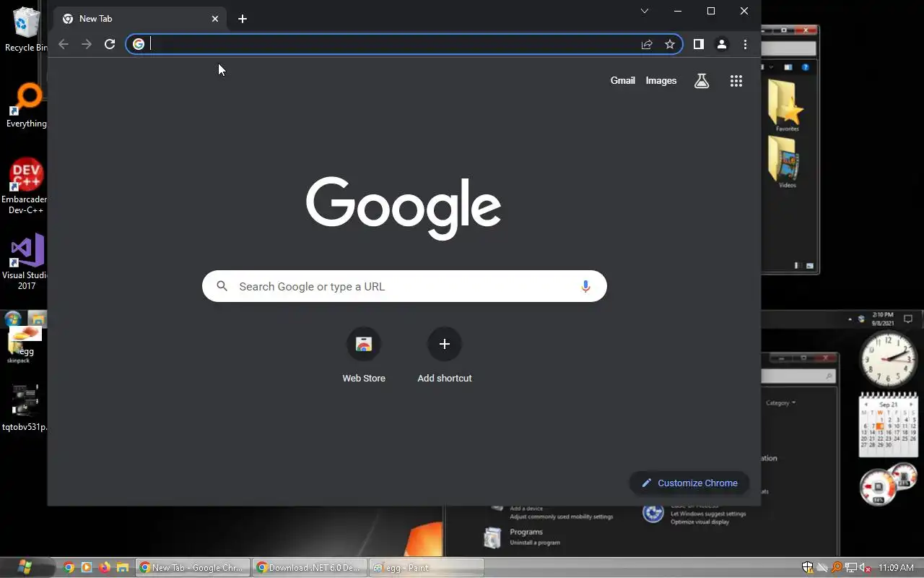Open the Search Labs flask icon
This screenshot has height=578, width=924.
[x=702, y=81]
